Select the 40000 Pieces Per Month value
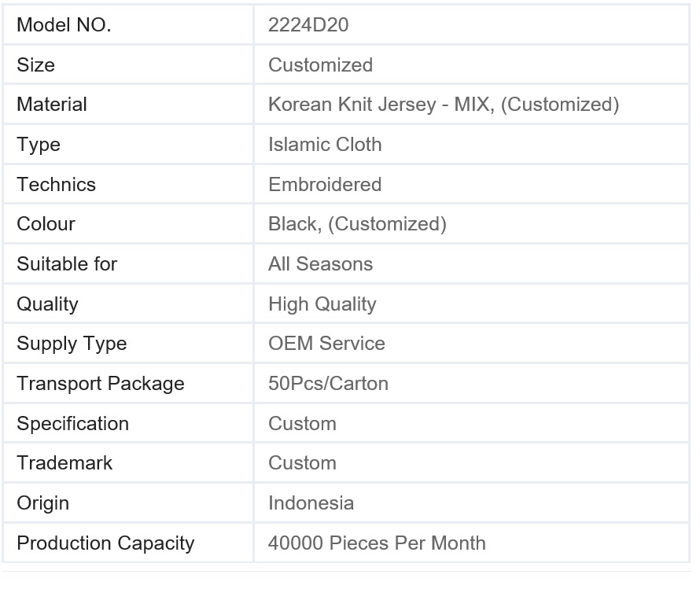The height and width of the screenshot is (600, 700). tap(377, 543)
